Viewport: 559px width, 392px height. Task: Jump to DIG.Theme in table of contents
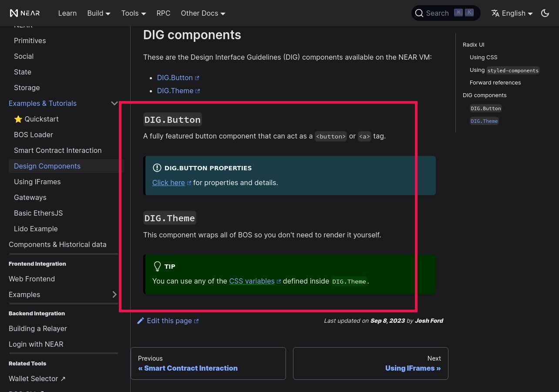[x=484, y=121]
